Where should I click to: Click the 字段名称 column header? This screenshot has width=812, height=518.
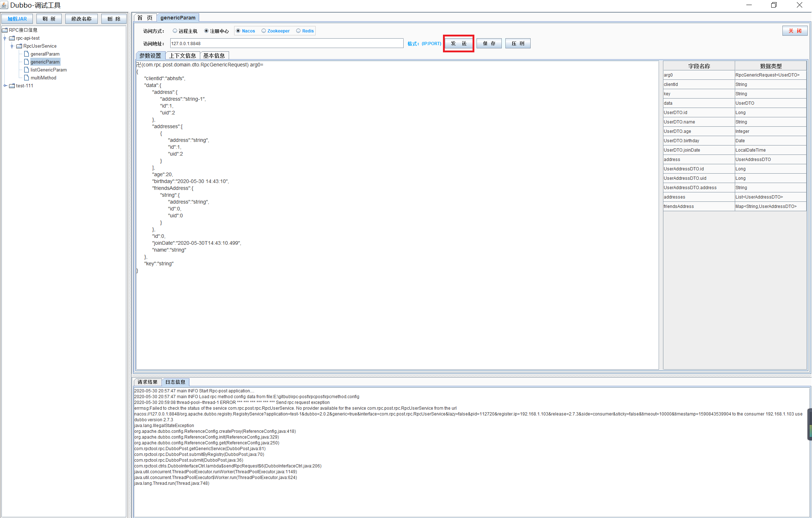699,66
